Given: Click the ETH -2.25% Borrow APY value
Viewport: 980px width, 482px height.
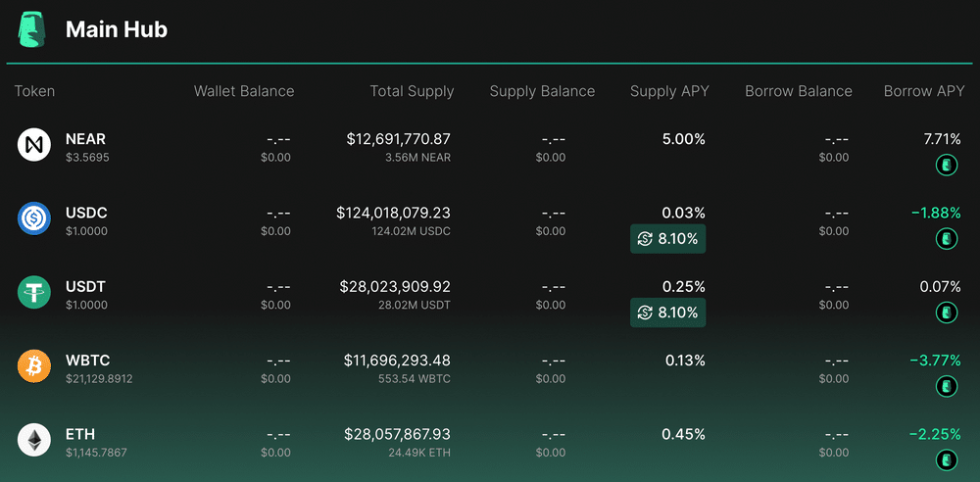Looking at the screenshot, I should click(934, 435).
